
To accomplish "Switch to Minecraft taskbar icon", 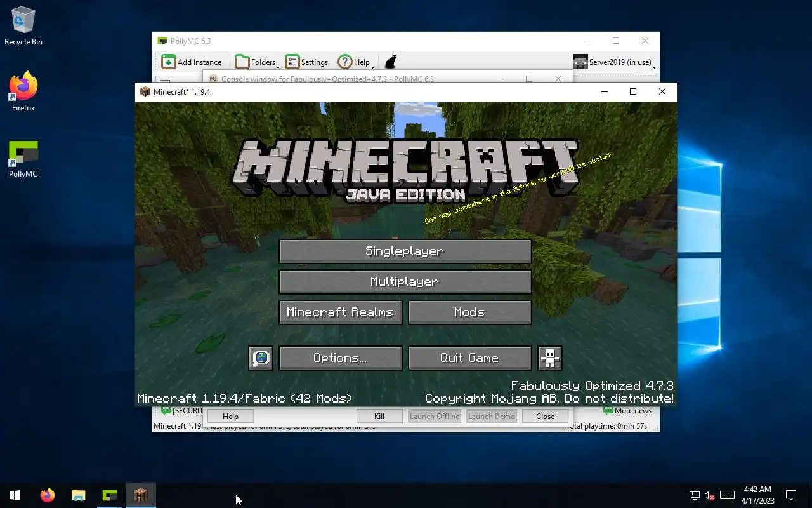I will point(140,495).
